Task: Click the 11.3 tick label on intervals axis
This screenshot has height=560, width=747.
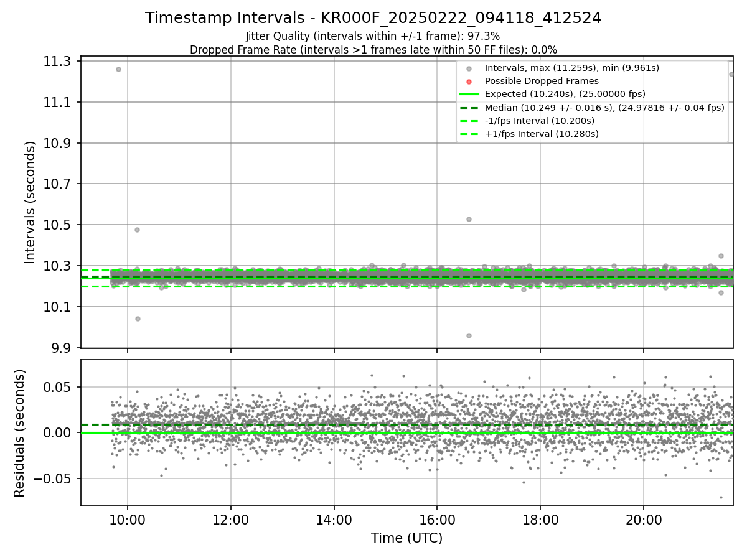Action: (58, 61)
